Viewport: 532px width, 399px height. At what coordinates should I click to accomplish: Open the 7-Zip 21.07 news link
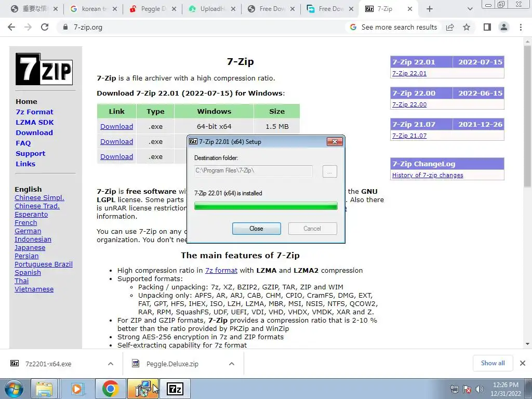(409, 136)
